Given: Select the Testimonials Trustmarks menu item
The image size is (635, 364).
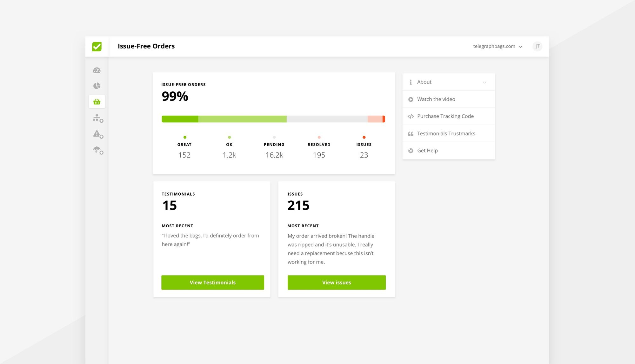Looking at the screenshot, I should click(x=446, y=133).
